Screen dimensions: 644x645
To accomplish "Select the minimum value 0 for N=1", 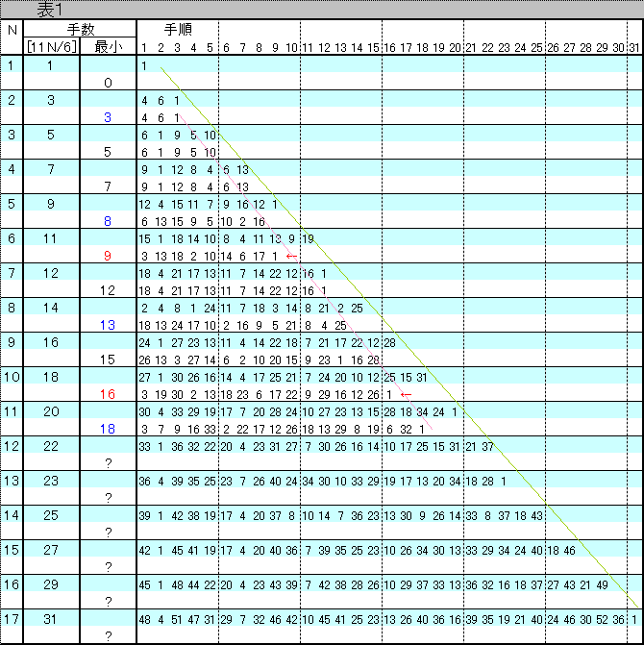I will tap(108, 83).
